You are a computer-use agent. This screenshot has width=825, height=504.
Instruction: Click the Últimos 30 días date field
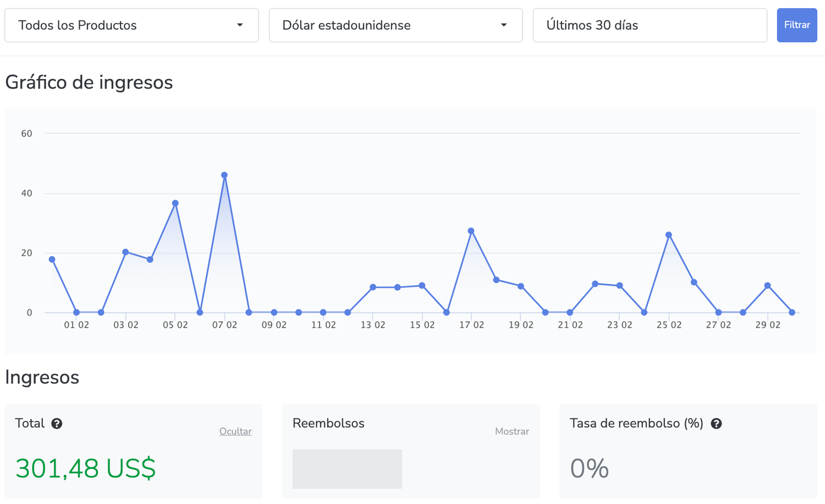650,25
